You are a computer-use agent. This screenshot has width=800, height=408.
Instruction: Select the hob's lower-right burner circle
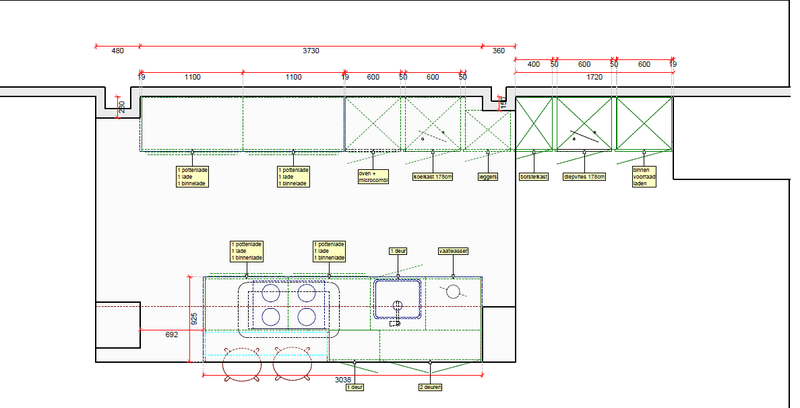coord(307,317)
